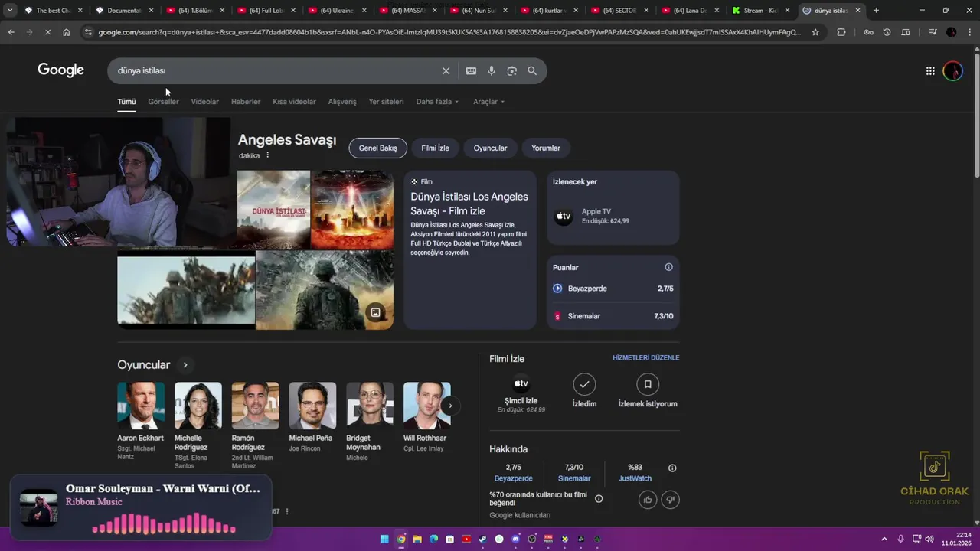Expand the Daha fazla dropdown
The width and height of the screenshot is (980, 551).
(437, 101)
